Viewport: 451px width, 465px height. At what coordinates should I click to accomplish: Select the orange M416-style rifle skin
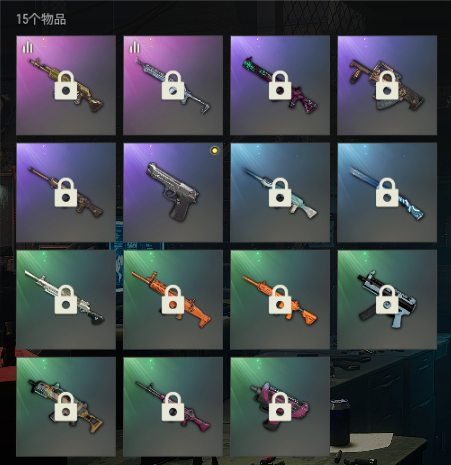click(280, 300)
